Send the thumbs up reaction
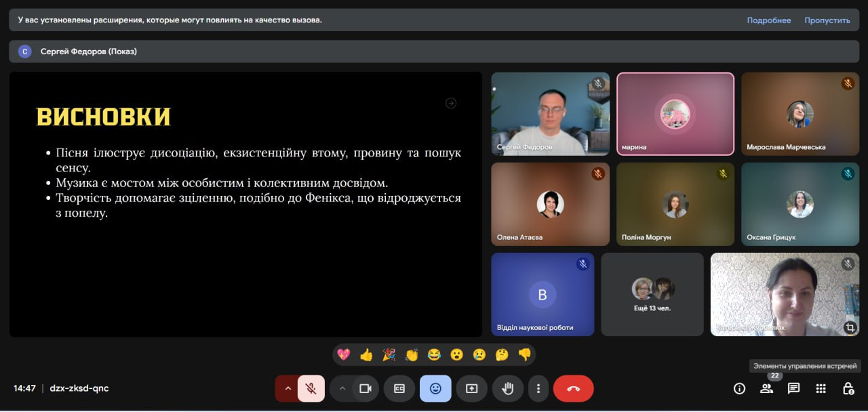 [x=366, y=354]
